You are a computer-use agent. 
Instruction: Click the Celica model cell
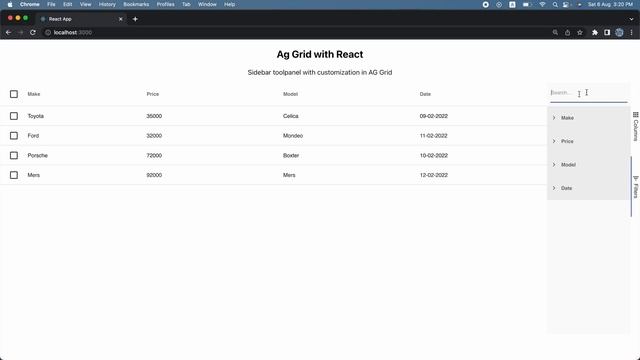tap(291, 116)
